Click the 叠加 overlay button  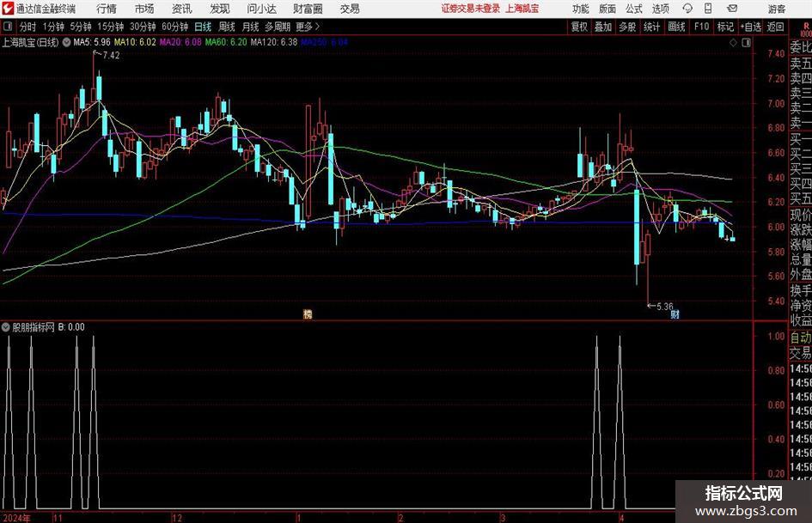[x=603, y=27]
